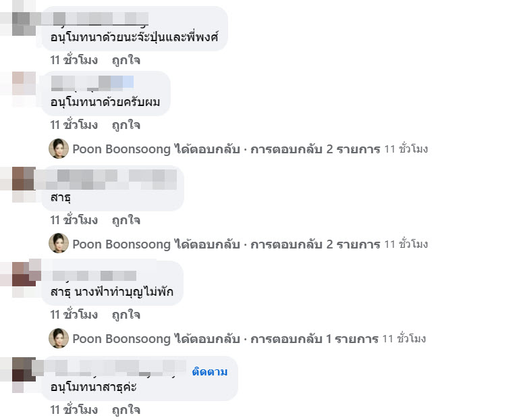This screenshot has width=521, height=420.
Task: Open the "11 ชั่วโมง" timestamp under "อนุโมทนาสาธุค่ะ"
Action: point(74,410)
